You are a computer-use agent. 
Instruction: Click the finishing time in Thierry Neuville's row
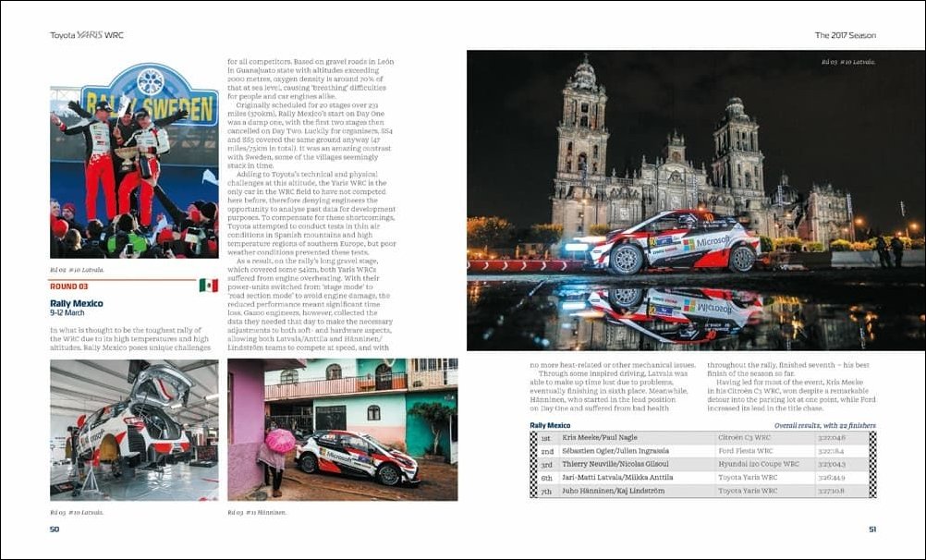pyautogui.click(x=832, y=464)
